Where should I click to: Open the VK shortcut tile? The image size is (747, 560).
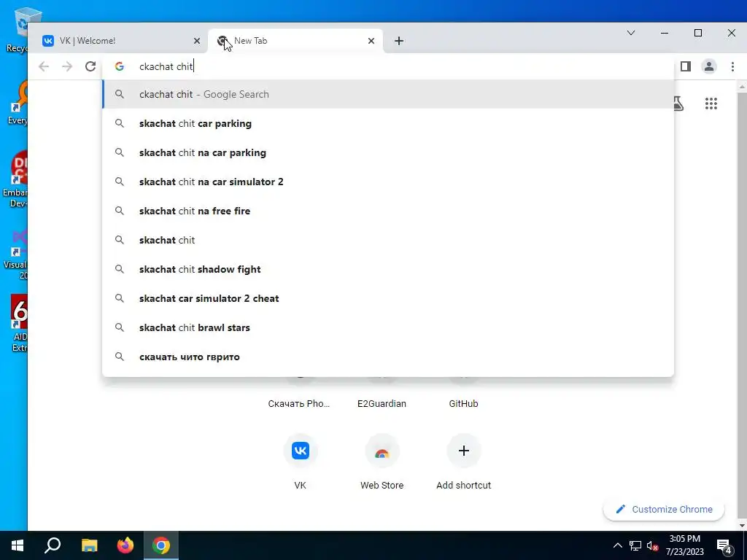click(x=300, y=462)
